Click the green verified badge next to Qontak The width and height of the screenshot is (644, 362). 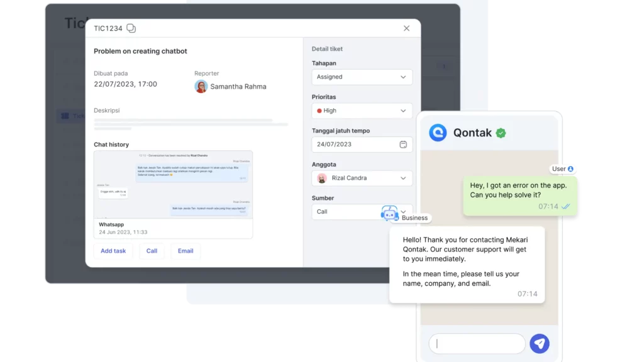pos(501,133)
